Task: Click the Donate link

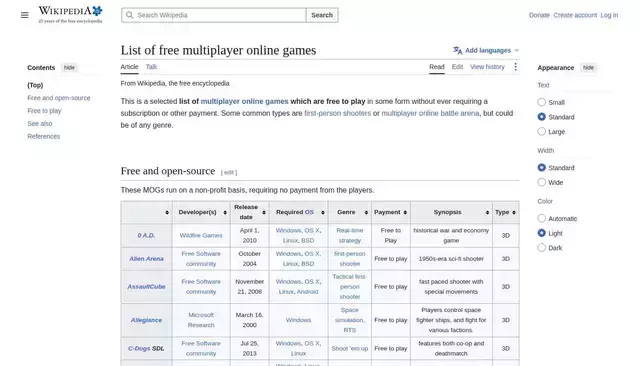Action: (x=539, y=15)
